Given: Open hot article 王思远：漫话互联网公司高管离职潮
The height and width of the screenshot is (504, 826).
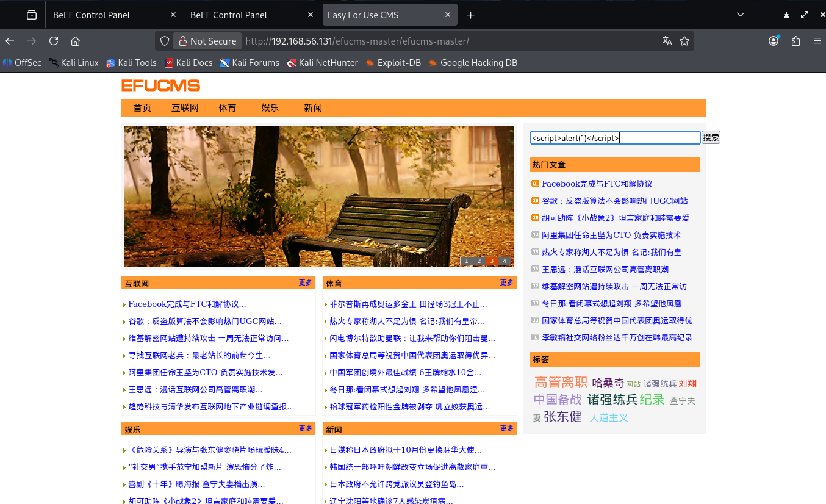Looking at the screenshot, I should [x=605, y=269].
